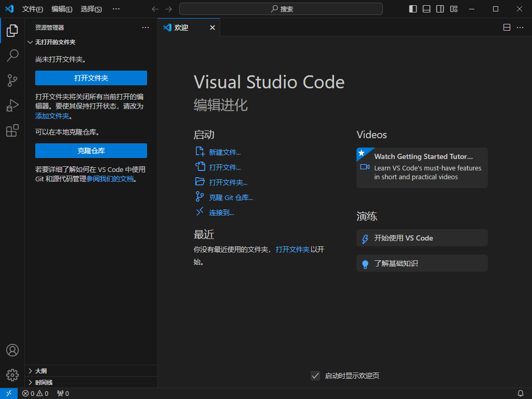Click the 打开文件夹 button in sidebar

[x=91, y=78]
